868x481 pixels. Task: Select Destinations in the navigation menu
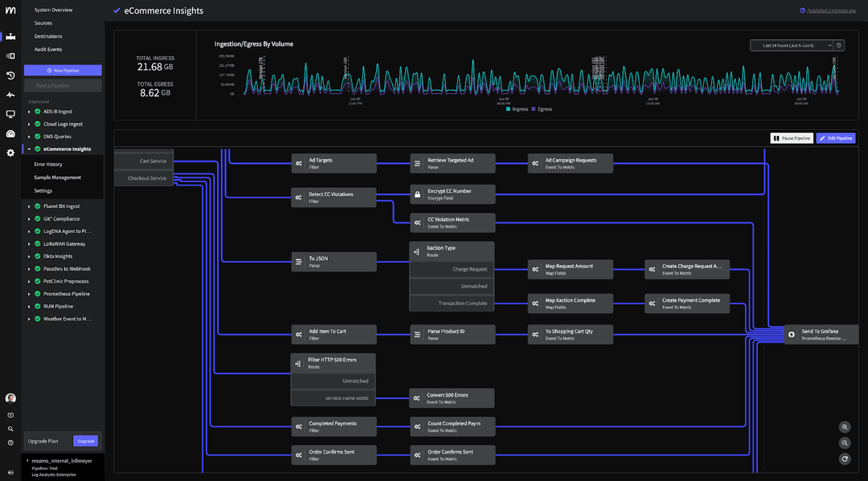(47, 36)
